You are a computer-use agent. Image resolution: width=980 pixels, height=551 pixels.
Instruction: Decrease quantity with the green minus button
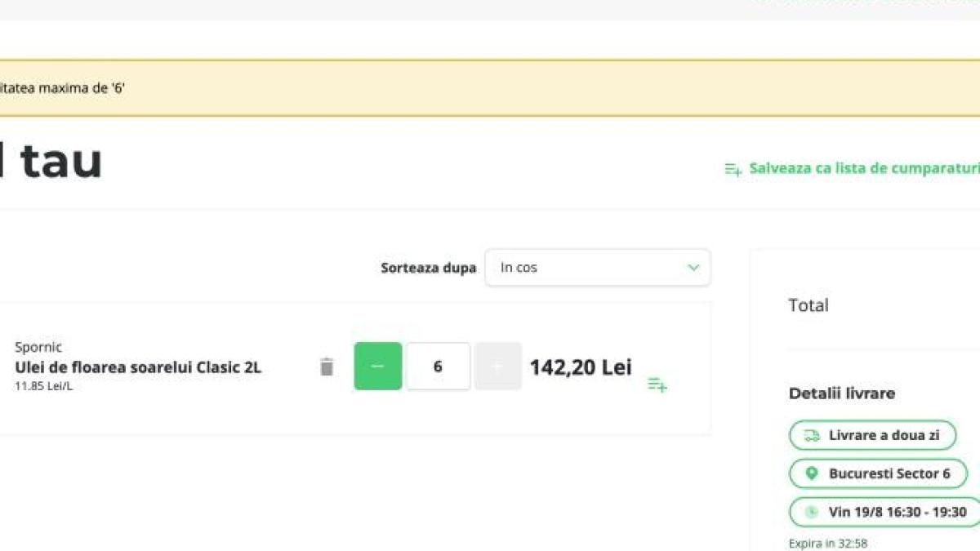coord(377,367)
